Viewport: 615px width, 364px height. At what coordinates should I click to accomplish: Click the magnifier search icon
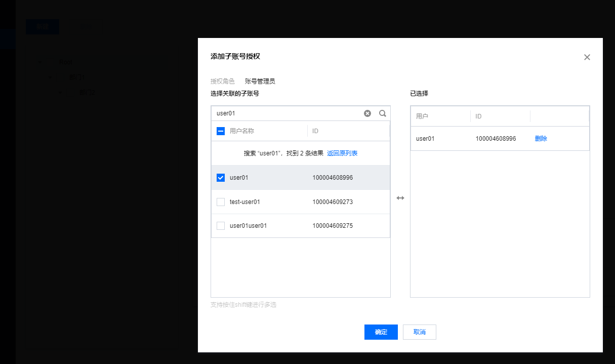[x=383, y=113]
